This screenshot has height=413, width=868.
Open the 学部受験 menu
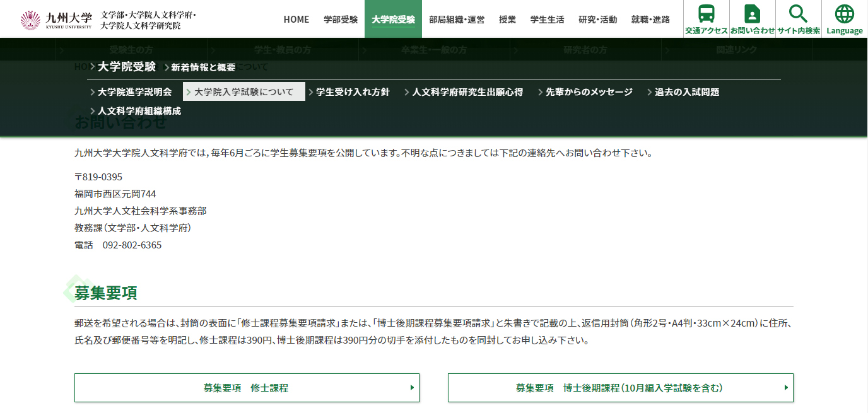pyautogui.click(x=341, y=20)
